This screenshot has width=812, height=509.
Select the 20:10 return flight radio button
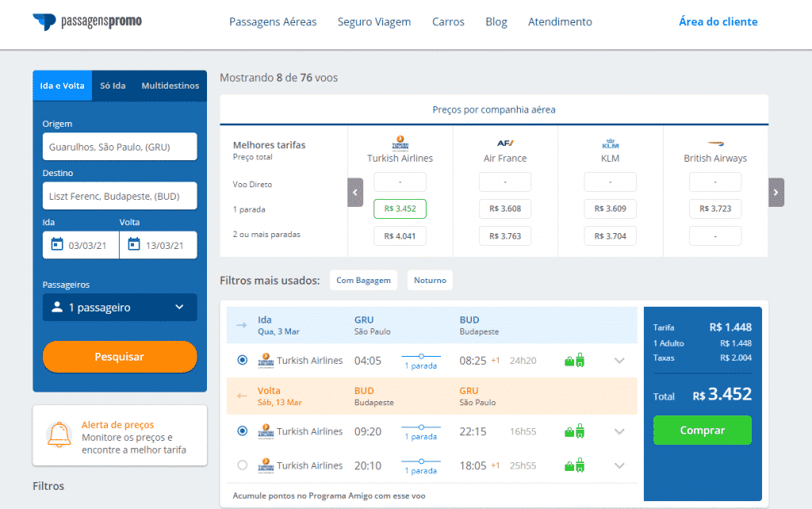tap(241, 465)
